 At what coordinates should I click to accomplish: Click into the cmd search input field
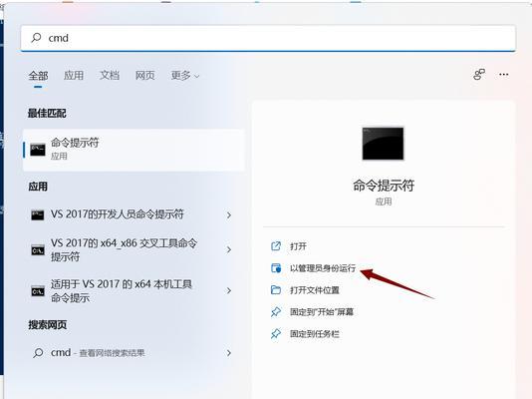[x=268, y=38]
